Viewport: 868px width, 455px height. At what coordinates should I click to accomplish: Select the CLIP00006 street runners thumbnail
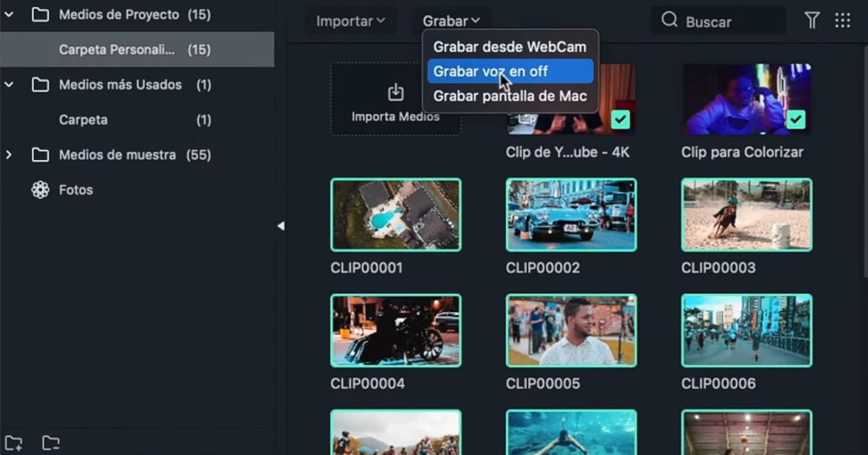(747, 330)
